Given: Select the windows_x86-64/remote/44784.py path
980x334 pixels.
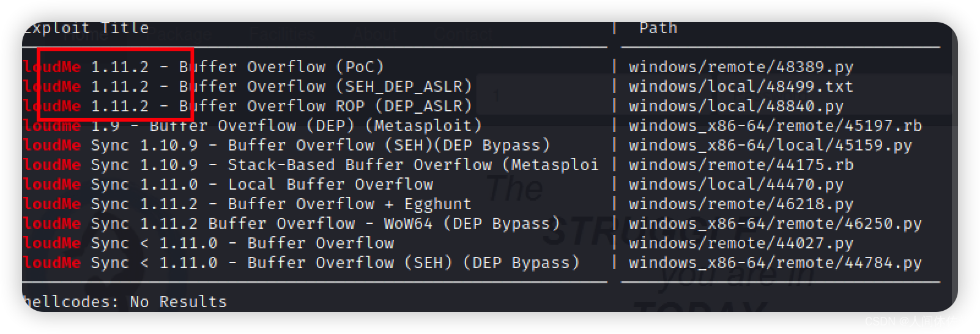Looking at the screenshot, I should tap(774, 262).
